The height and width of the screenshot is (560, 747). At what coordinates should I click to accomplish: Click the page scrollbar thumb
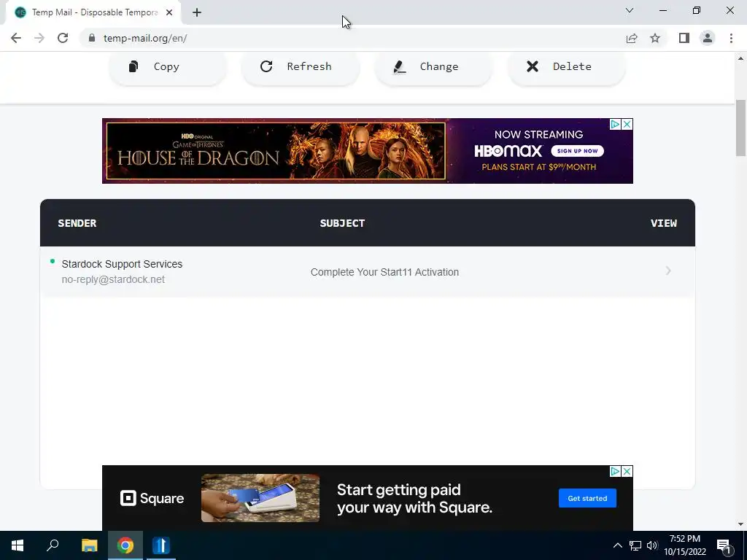click(740, 128)
